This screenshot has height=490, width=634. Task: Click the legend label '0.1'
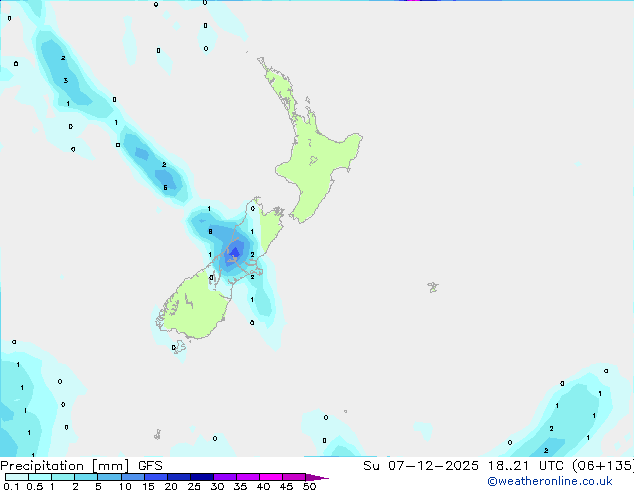tap(11, 486)
